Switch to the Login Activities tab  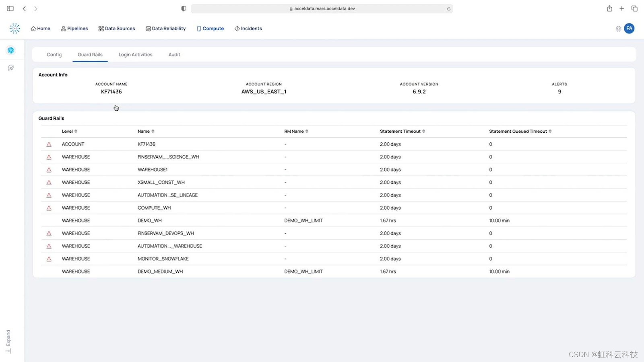pyautogui.click(x=135, y=55)
